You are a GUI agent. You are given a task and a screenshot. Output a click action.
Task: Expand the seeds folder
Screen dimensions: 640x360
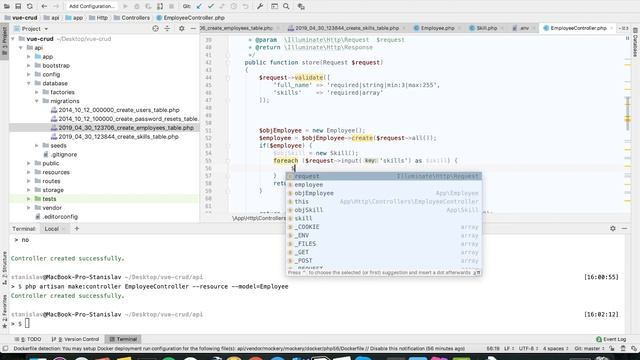click(x=37, y=146)
